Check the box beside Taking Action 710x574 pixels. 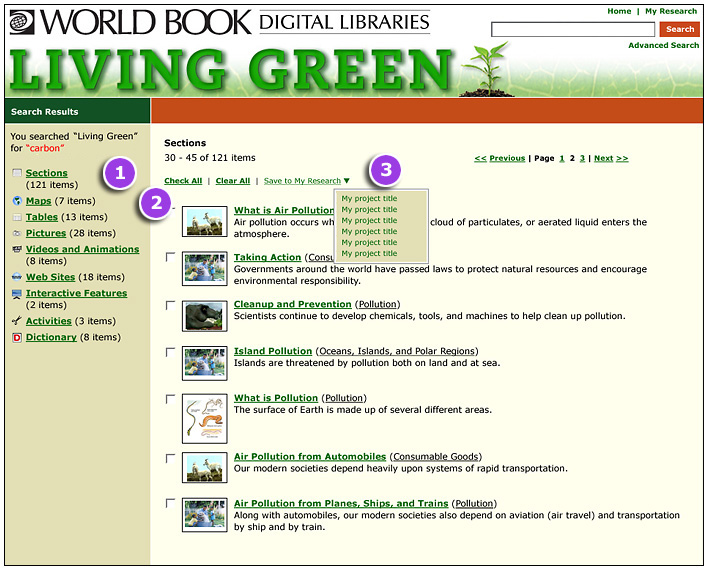tap(170, 257)
